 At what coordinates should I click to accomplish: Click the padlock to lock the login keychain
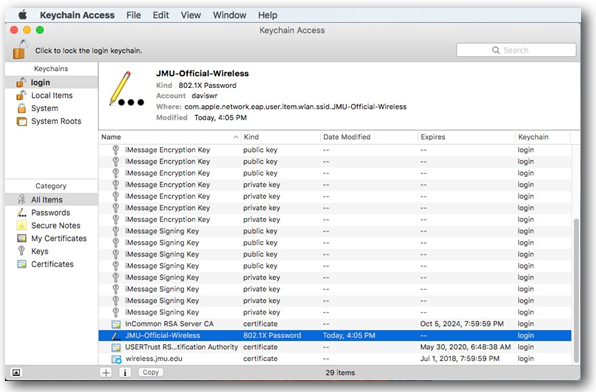(21, 49)
